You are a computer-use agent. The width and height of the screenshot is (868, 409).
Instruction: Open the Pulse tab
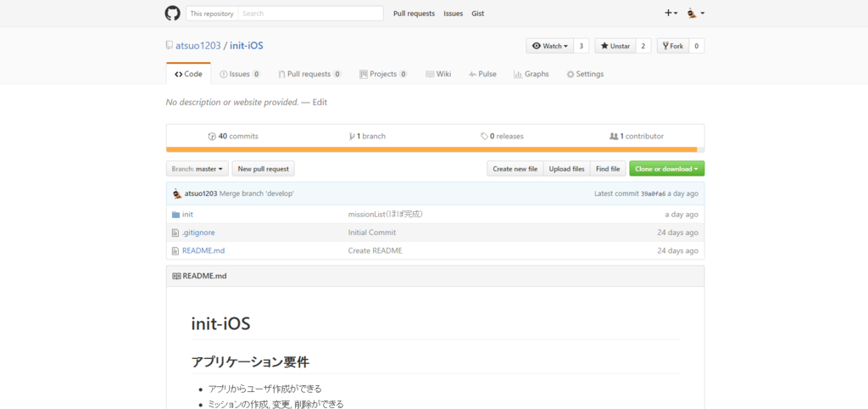coord(482,74)
